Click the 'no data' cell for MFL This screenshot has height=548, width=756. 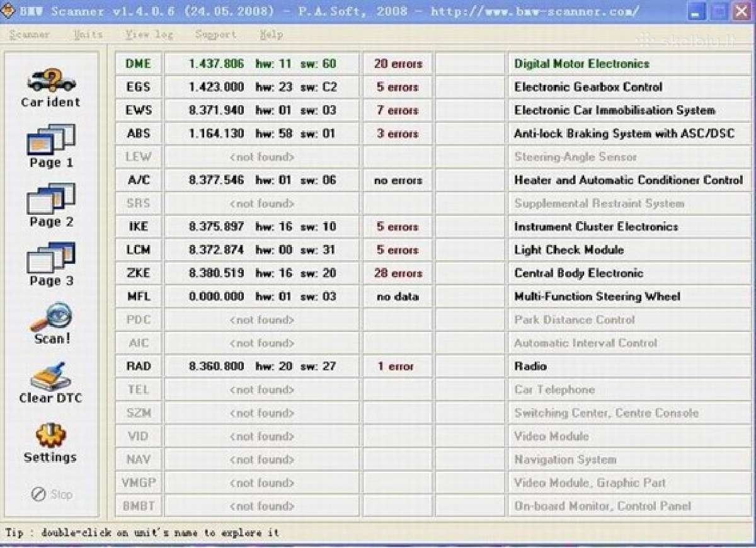pyautogui.click(x=398, y=297)
